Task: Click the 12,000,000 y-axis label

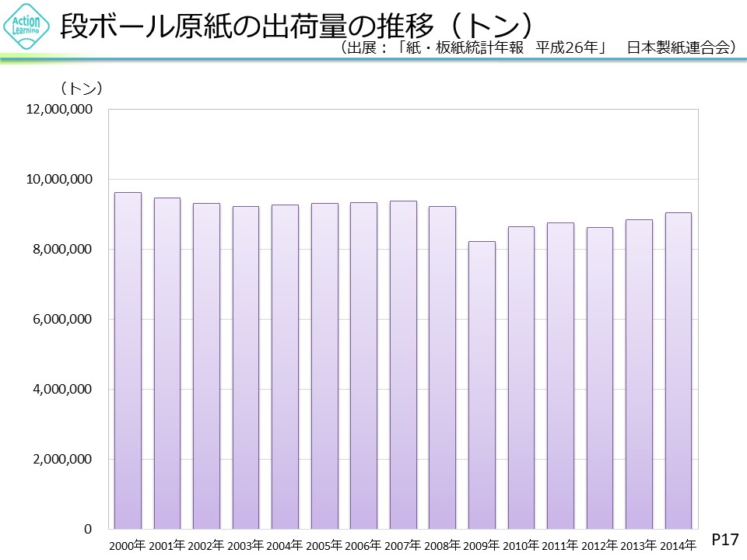Action: point(60,110)
